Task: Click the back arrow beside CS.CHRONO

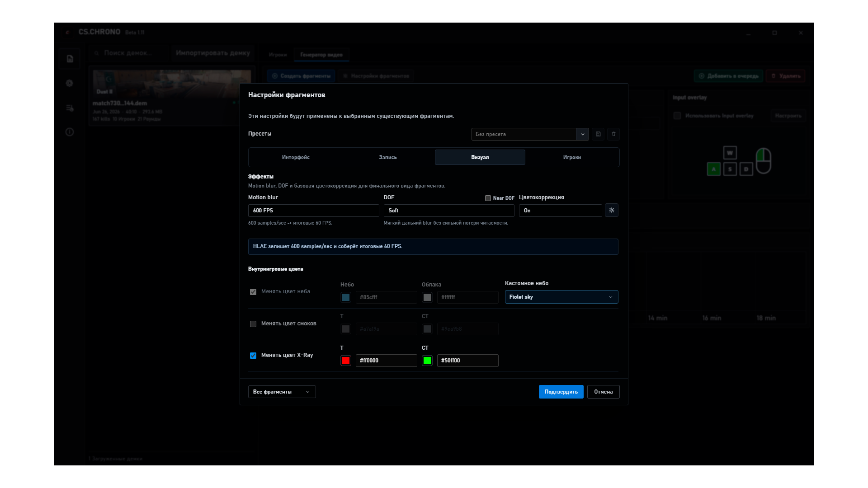Action: click(x=67, y=32)
